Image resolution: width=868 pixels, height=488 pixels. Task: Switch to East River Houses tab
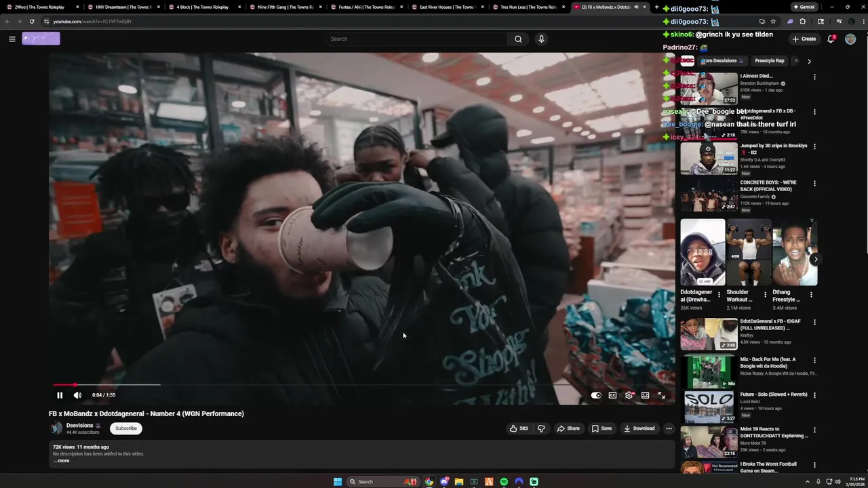446,7
